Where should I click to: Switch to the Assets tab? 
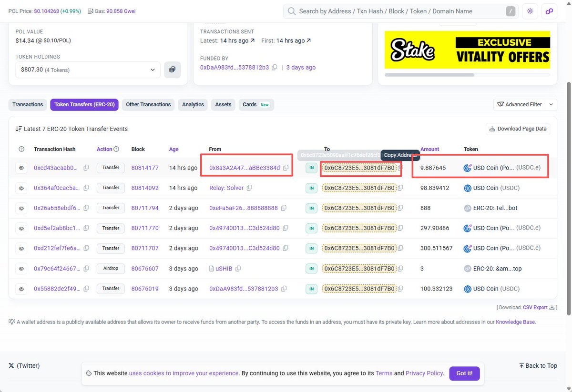[223, 104]
